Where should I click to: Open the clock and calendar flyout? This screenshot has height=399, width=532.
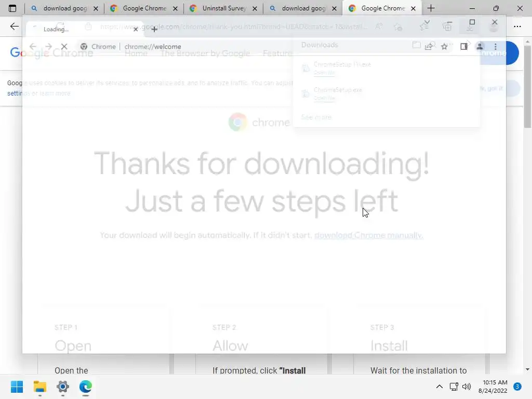click(493, 387)
